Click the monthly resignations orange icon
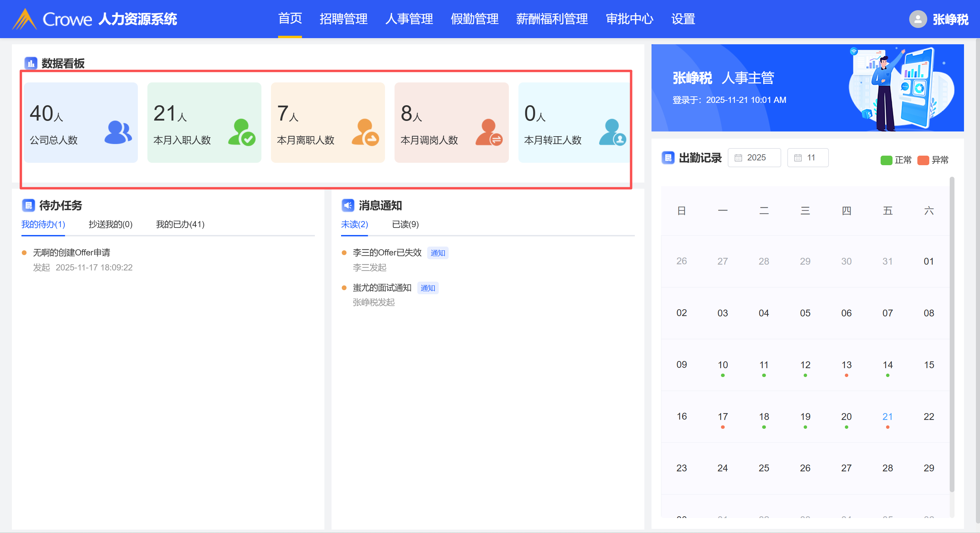 pyautogui.click(x=365, y=132)
